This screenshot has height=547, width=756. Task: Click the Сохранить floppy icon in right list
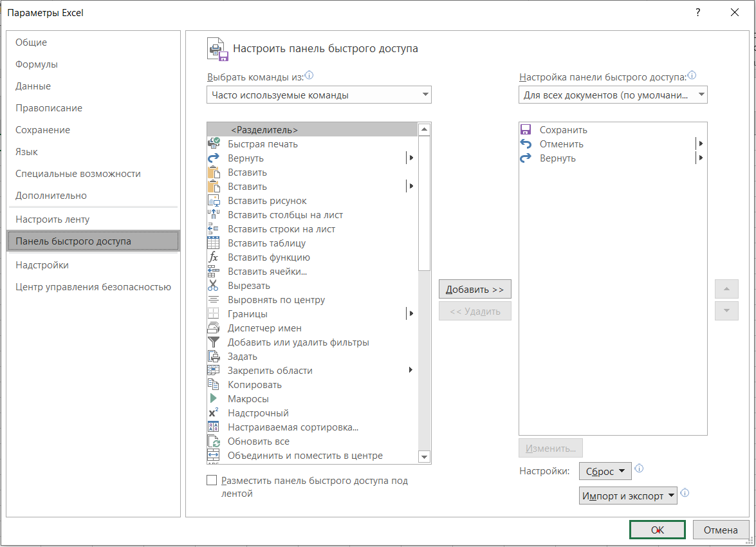click(526, 130)
